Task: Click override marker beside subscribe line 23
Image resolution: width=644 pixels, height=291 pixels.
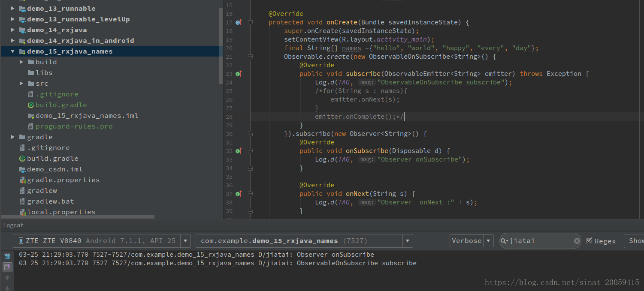Action: click(x=239, y=74)
